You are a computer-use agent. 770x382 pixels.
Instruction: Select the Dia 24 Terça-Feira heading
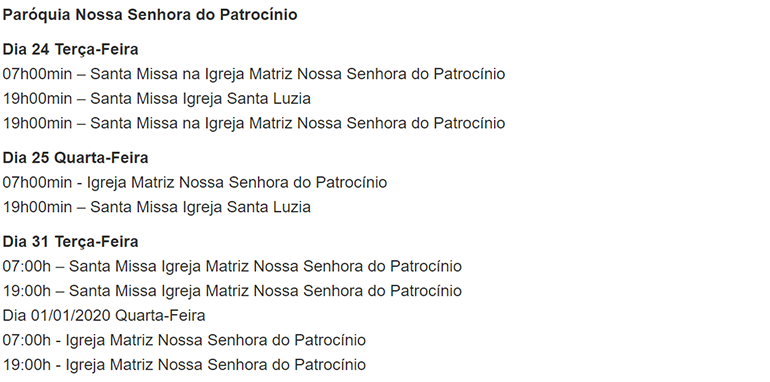tap(70, 50)
